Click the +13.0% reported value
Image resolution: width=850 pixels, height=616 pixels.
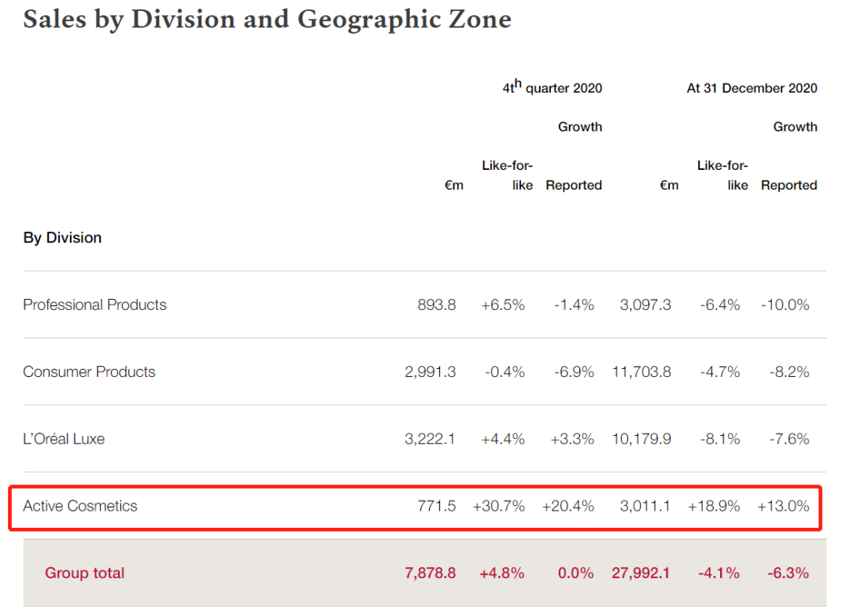pyautogui.click(x=783, y=506)
